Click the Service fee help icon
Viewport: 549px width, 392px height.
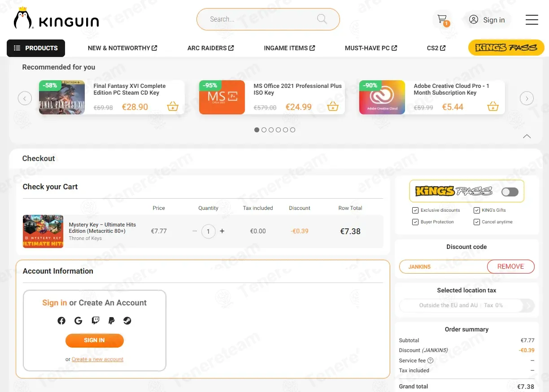click(431, 361)
